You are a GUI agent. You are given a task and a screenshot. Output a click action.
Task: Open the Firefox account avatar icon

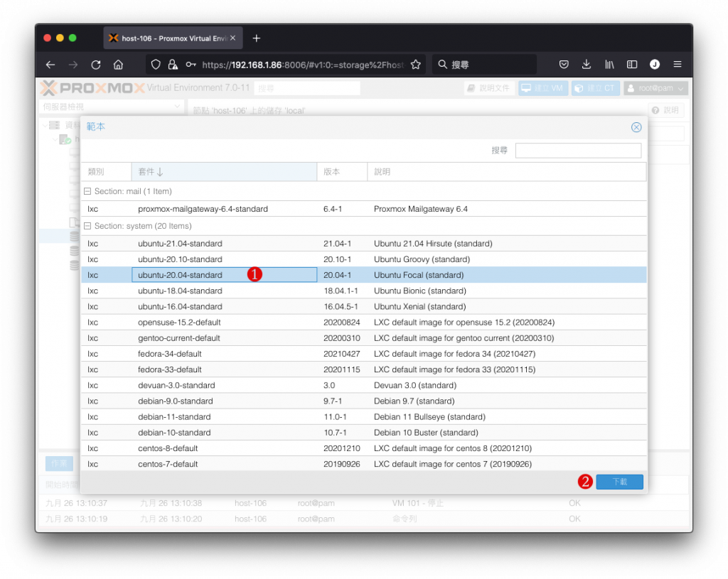(655, 65)
